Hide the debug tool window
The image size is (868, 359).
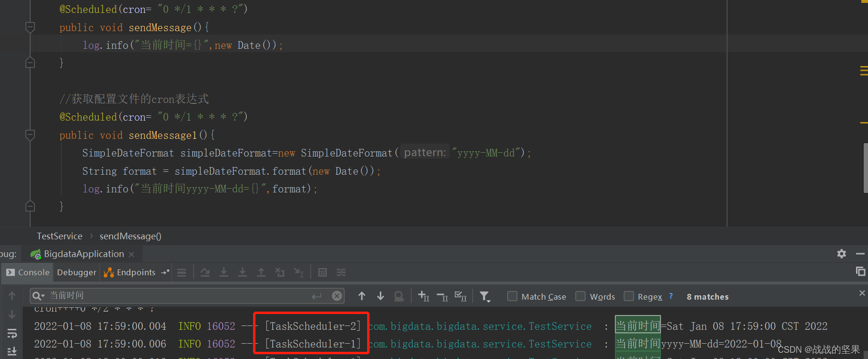pos(860,254)
